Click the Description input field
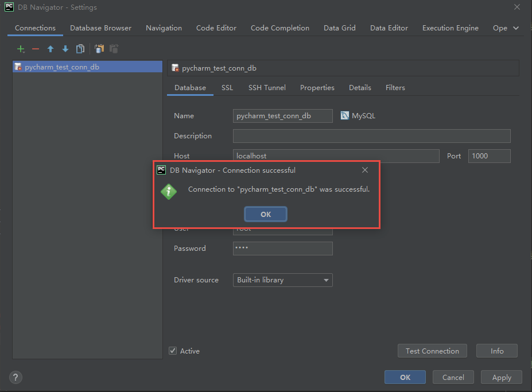Image resolution: width=532 pixels, height=392 pixels. click(x=371, y=136)
